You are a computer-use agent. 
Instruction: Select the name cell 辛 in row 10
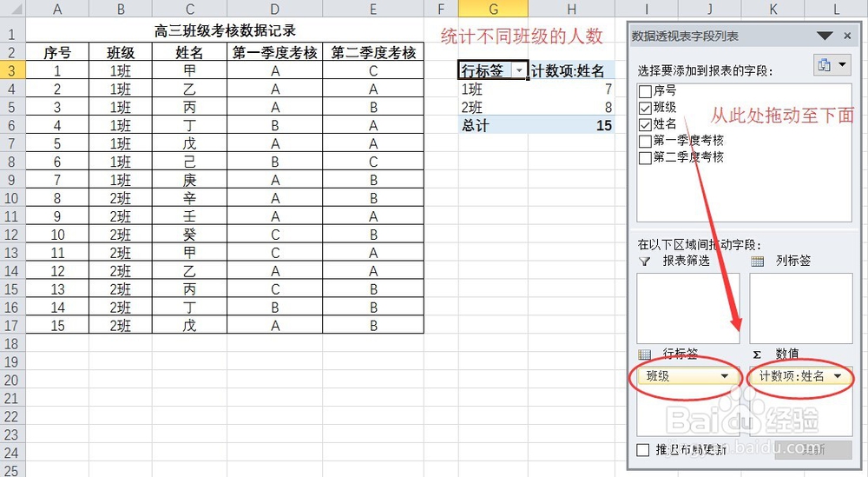pos(189,198)
